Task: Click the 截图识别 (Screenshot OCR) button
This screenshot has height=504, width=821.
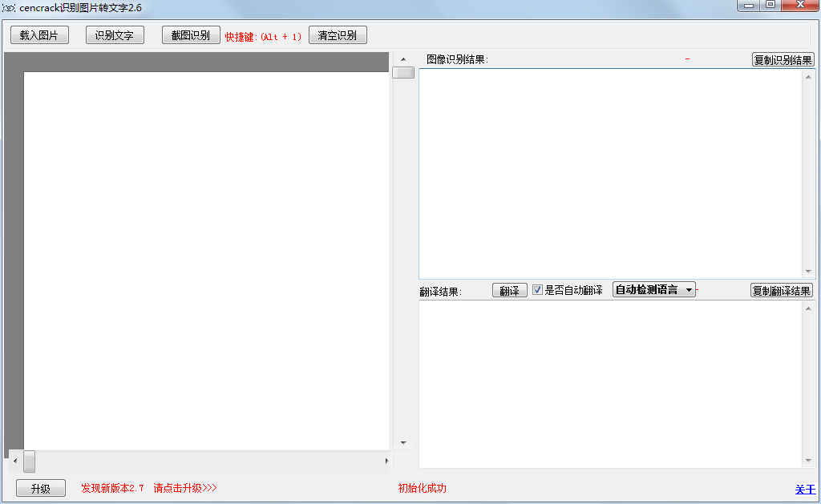Action: point(190,34)
